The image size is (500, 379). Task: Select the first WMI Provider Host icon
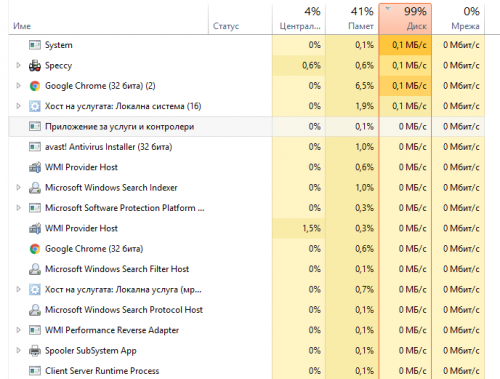(35, 167)
